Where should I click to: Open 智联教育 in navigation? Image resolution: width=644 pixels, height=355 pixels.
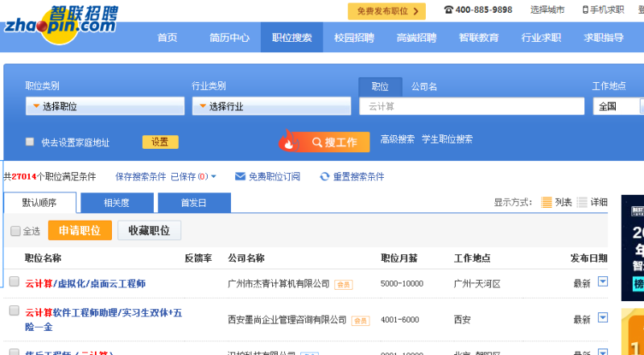[x=479, y=38]
